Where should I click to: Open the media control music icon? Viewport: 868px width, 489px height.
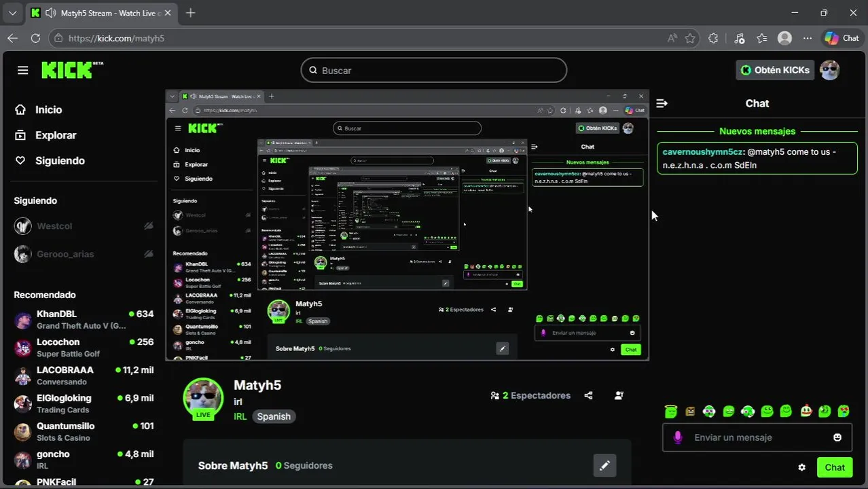(740, 38)
